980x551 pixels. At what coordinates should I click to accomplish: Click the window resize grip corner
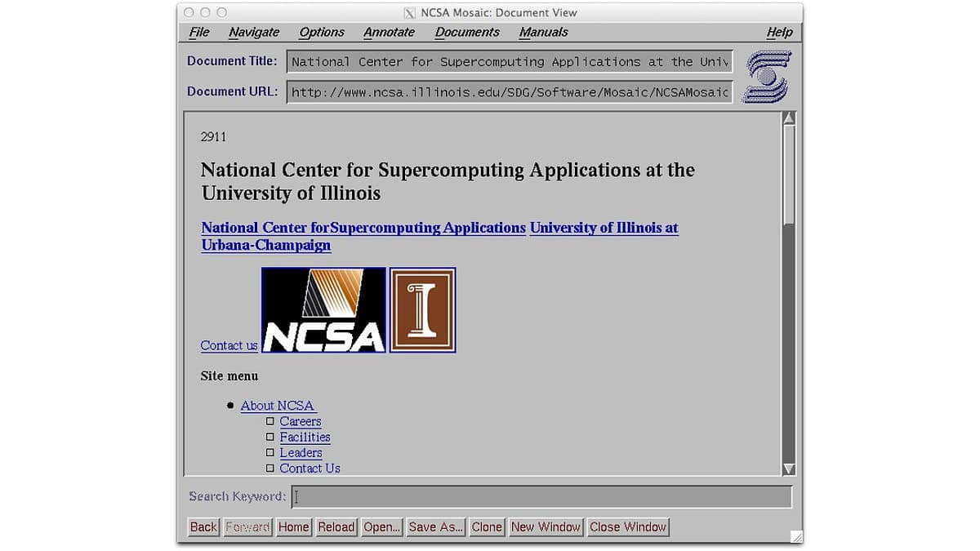point(796,537)
